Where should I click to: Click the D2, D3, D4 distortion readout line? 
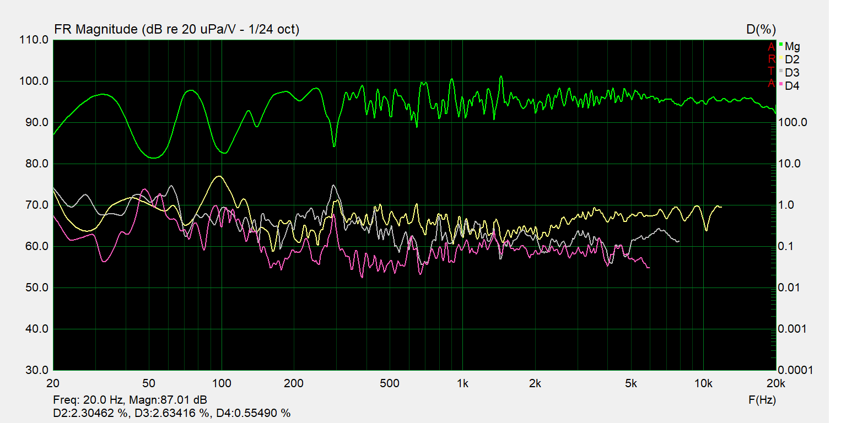pos(171,413)
